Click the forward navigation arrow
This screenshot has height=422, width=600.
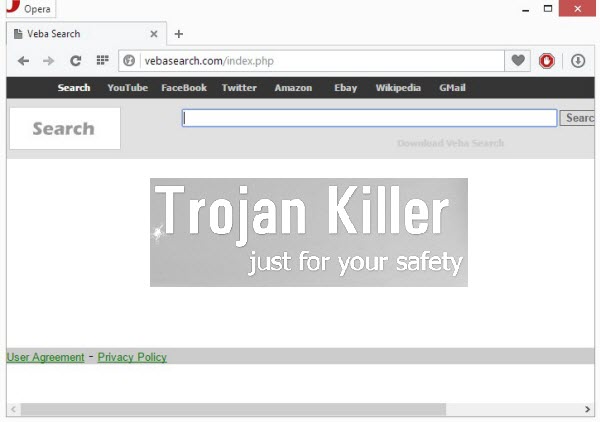click(49, 61)
